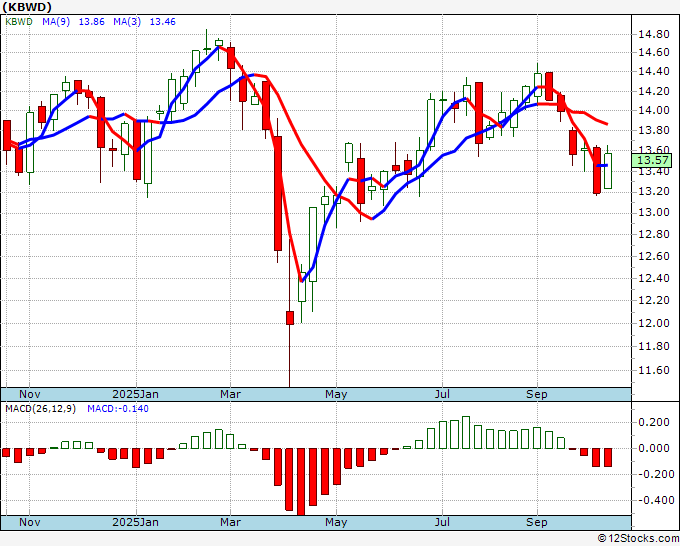Click "Jul" on the MACD panel date axis
This screenshot has width=680, height=546.
tap(442, 522)
